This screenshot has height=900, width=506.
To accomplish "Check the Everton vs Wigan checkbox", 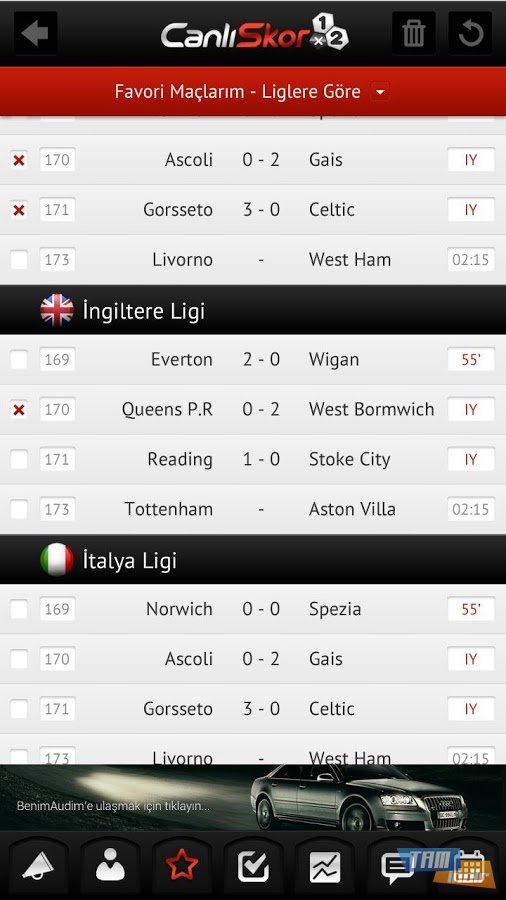I will [19, 360].
